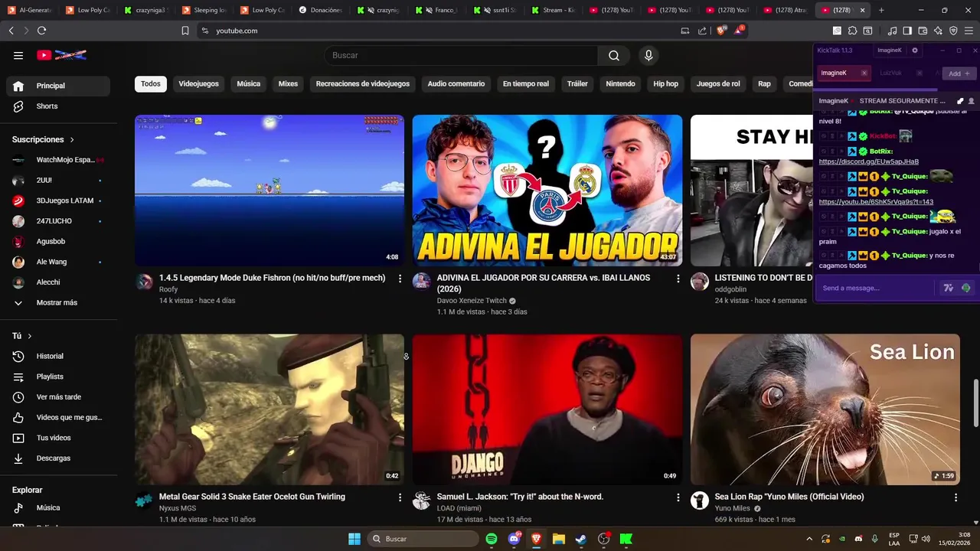Show hidden system tray icons
This screenshot has height=551, width=980.
(x=809, y=539)
